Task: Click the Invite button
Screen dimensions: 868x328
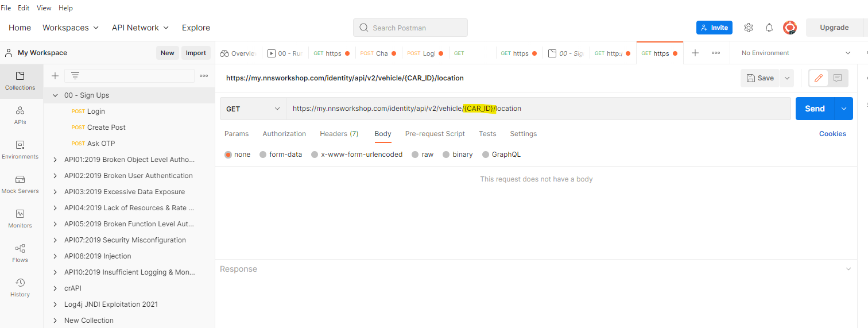Action: coord(714,28)
